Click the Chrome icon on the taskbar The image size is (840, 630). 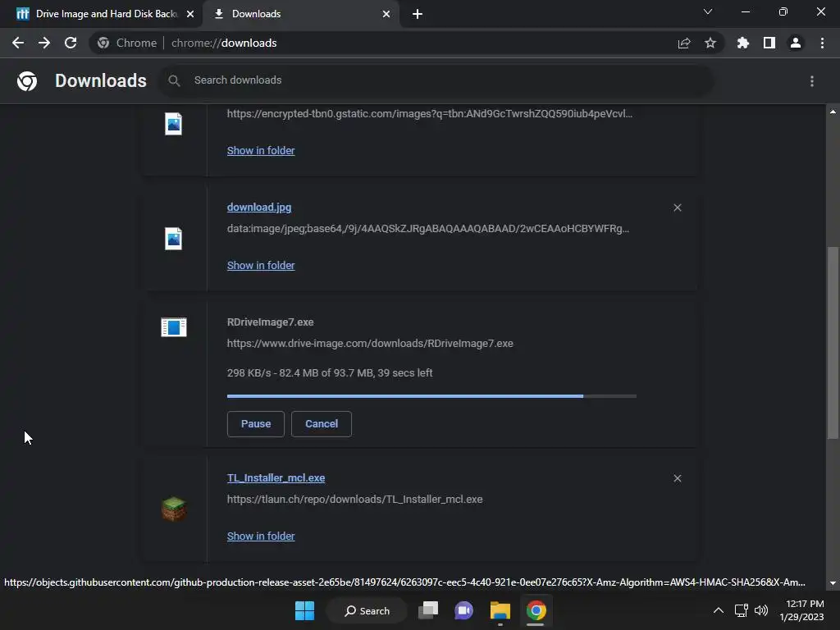536,610
